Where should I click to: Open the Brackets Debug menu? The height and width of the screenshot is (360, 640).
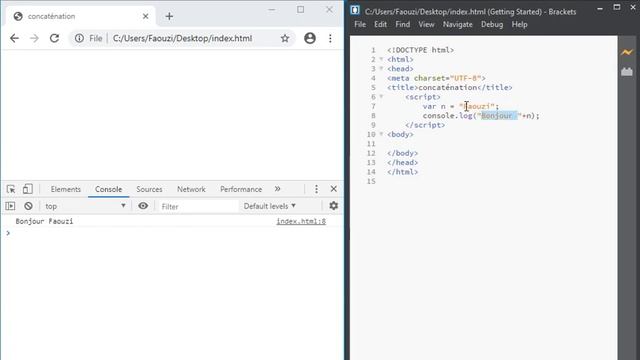tap(492, 24)
